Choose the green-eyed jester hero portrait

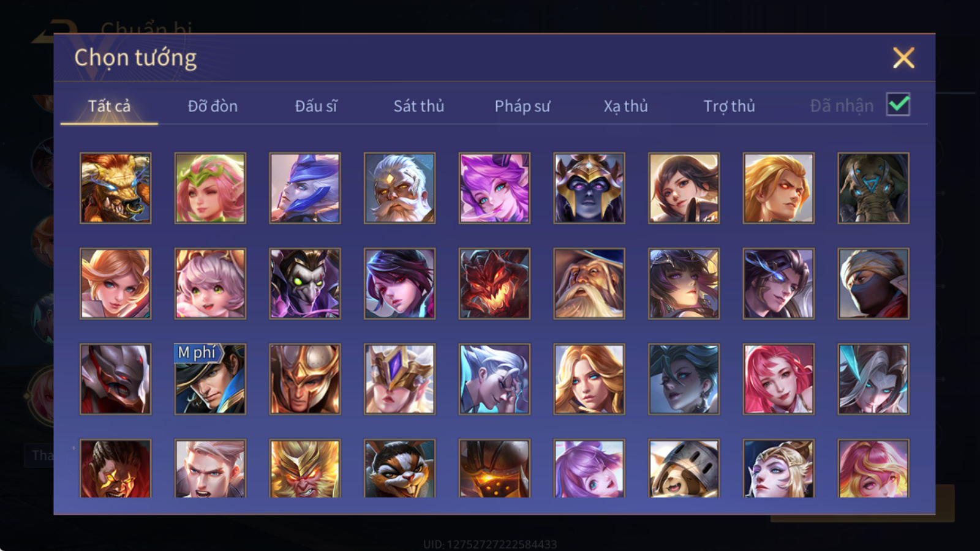[x=305, y=283]
